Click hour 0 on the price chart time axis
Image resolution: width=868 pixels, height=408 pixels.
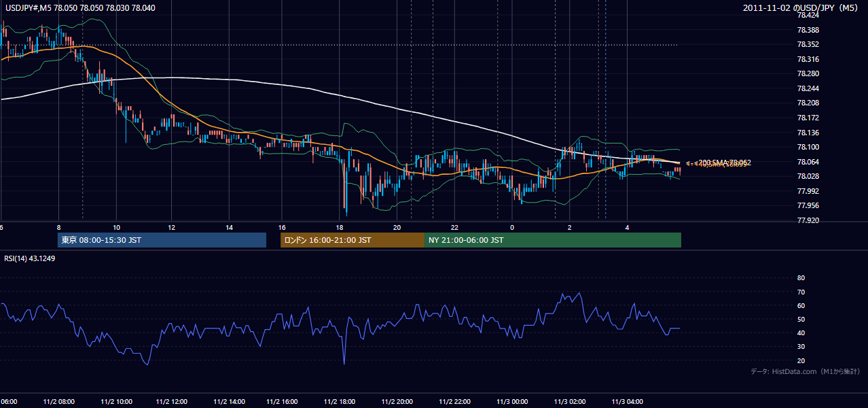(x=512, y=227)
